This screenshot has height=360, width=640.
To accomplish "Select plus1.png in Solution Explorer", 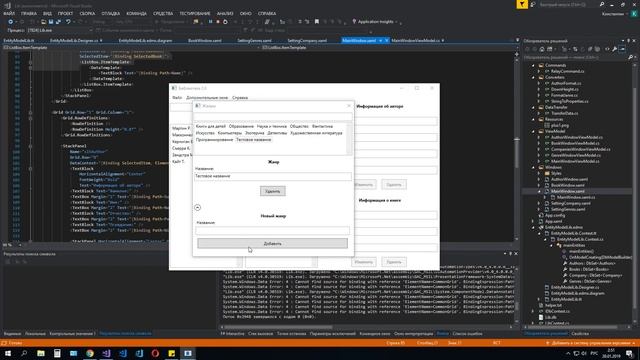I will click(560, 125).
